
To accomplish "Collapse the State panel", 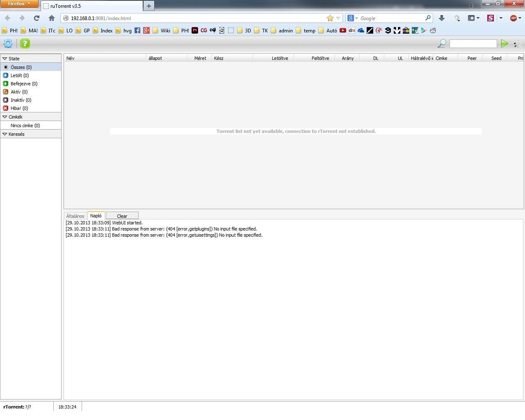I will click(31, 59).
